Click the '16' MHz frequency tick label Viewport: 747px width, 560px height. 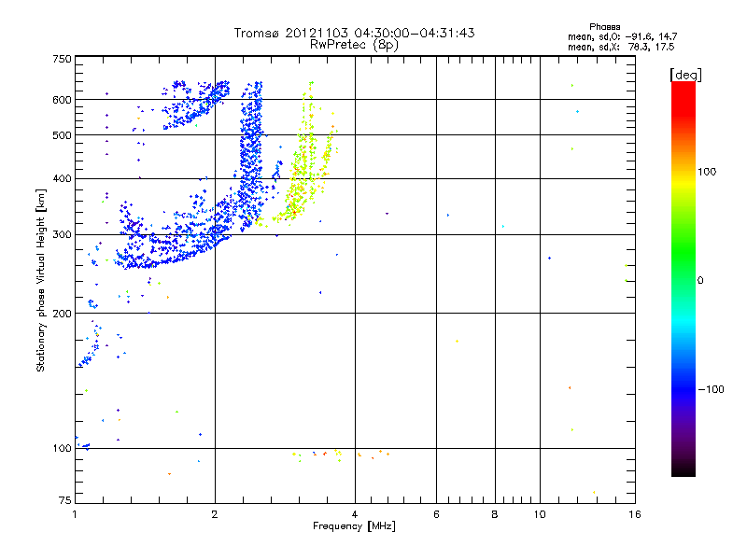click(635, 514)
